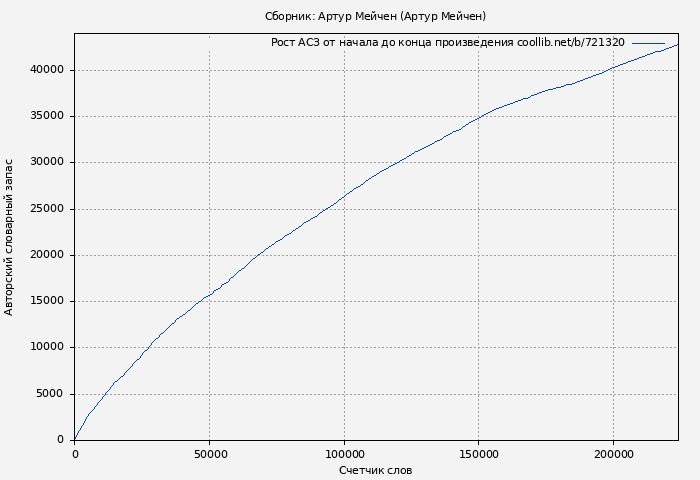The width and height of the screenshot is (700, 480).
Task: Click the curve's end at the right edge
Action: coord(677,45)
